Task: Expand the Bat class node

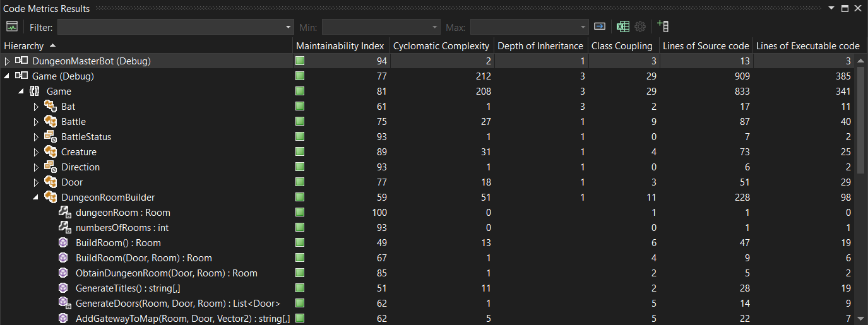Action: pos(36,107)
